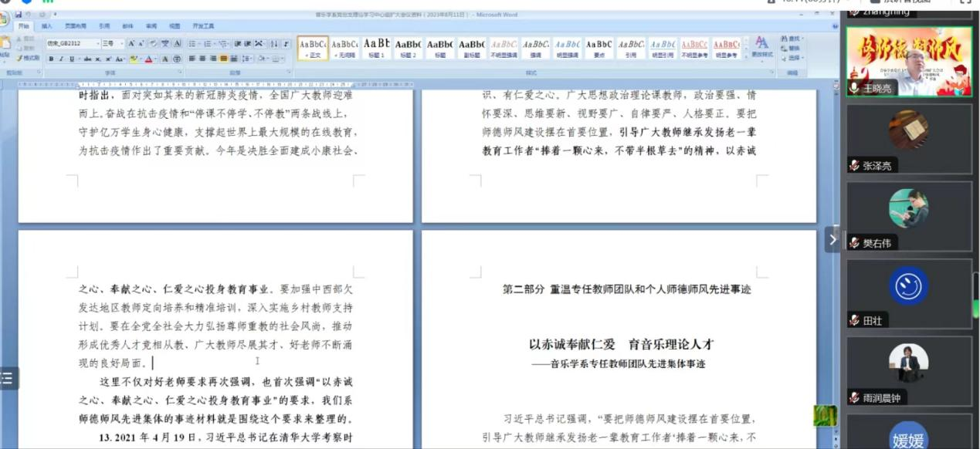Select the red font color swatch
This screenshot has height=449, width=980.
149,59
